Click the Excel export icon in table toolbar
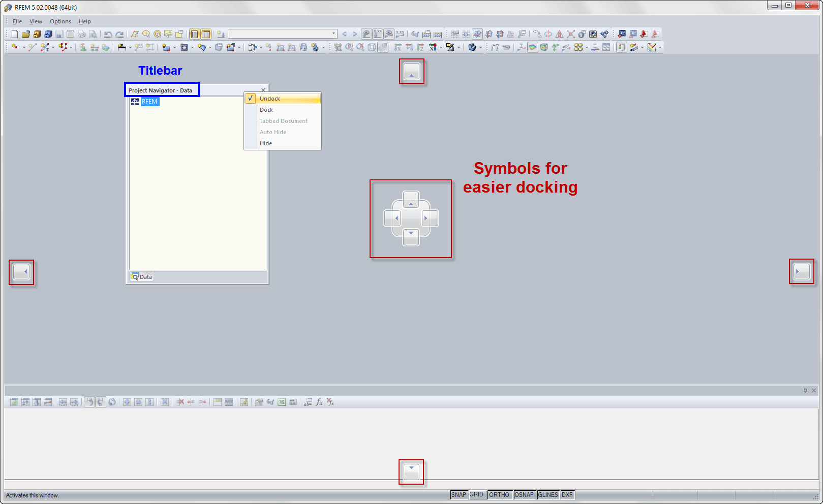Screen dimensions: 823x504 pyautogui.click(x=281, y=402)
